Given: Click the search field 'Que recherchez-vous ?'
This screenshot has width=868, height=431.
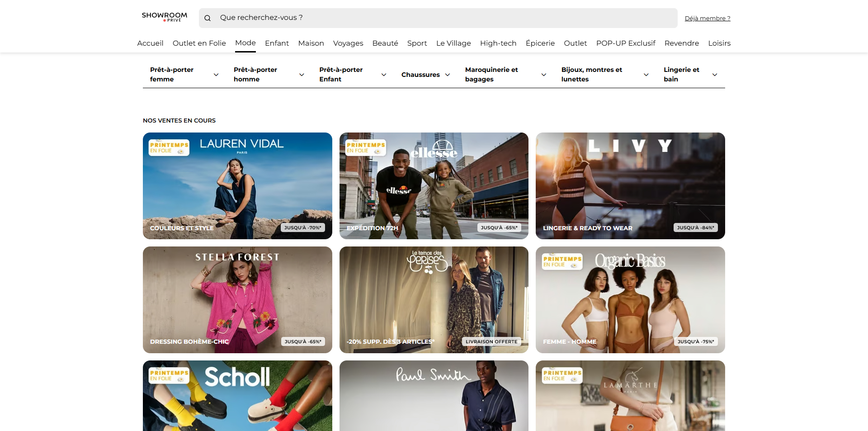Looking at the screenshot, I should tap(438, 18).
